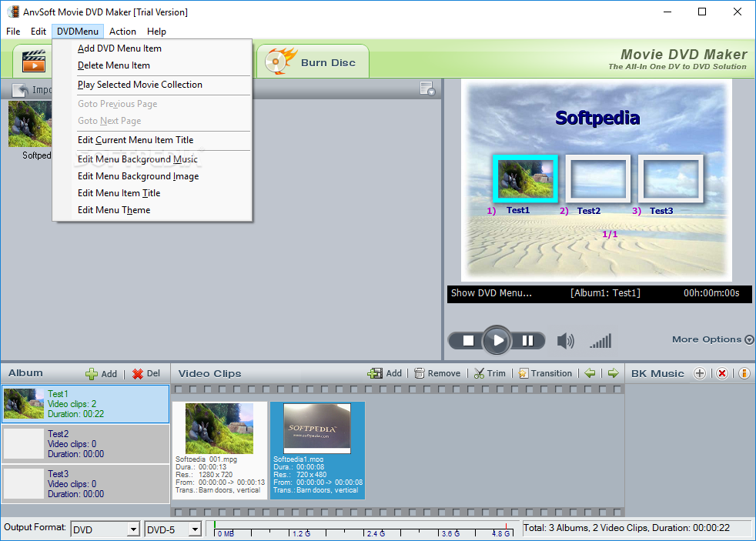Open the Action menu

pos(122,32)
